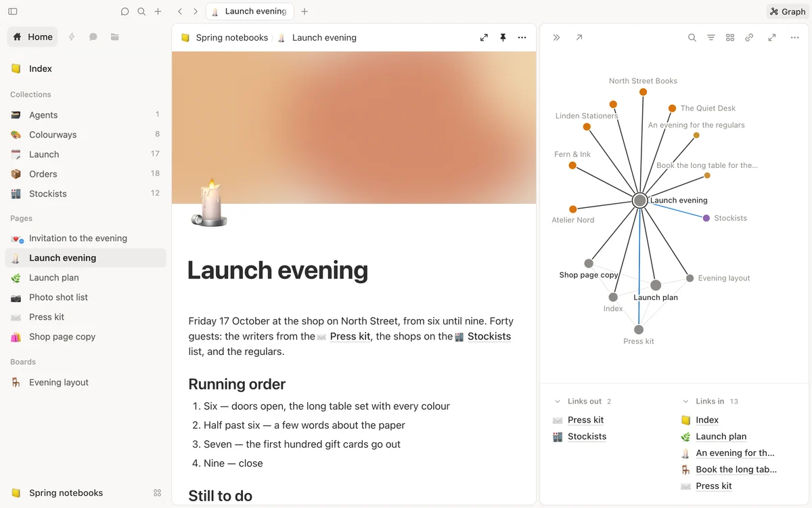
Task: Go back with the left arrow
Action: [180, 12]
